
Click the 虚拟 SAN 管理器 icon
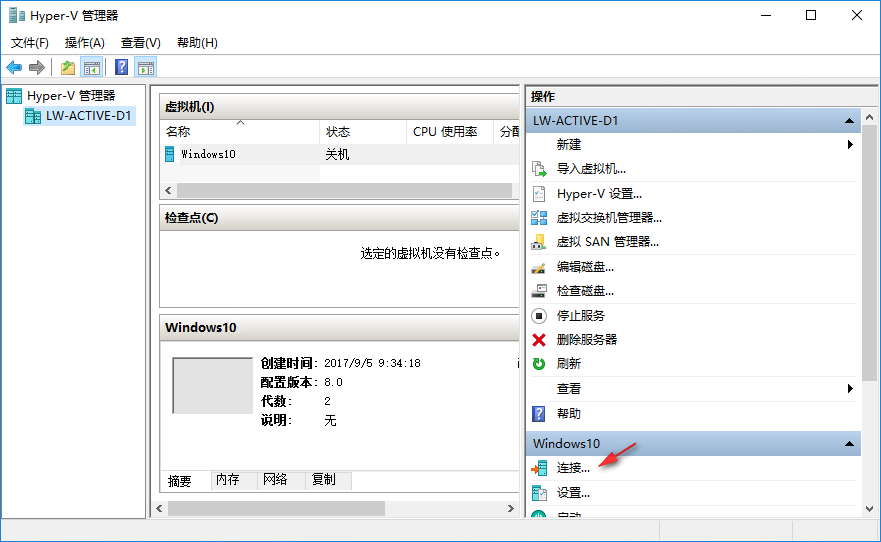tap(539, 242)
